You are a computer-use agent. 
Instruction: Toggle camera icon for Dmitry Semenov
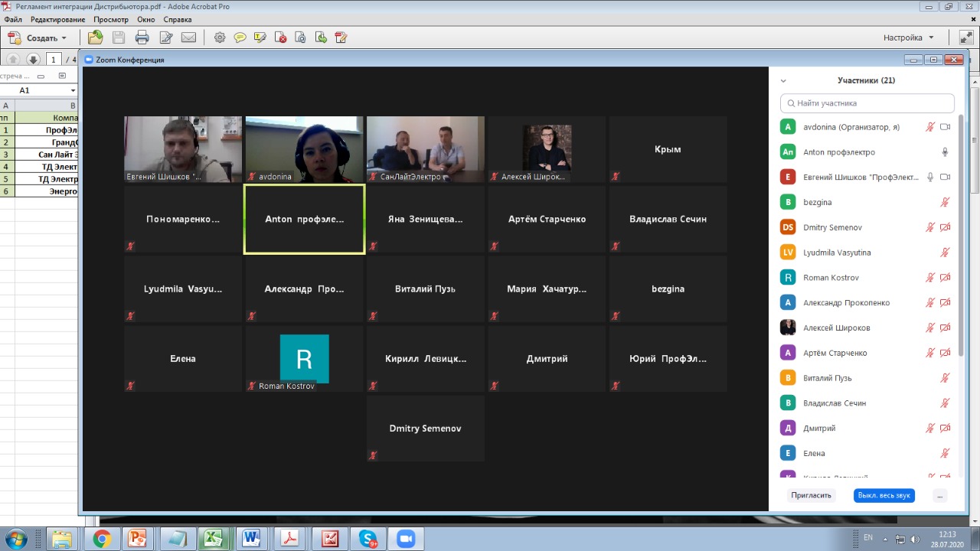pos(945,227)
